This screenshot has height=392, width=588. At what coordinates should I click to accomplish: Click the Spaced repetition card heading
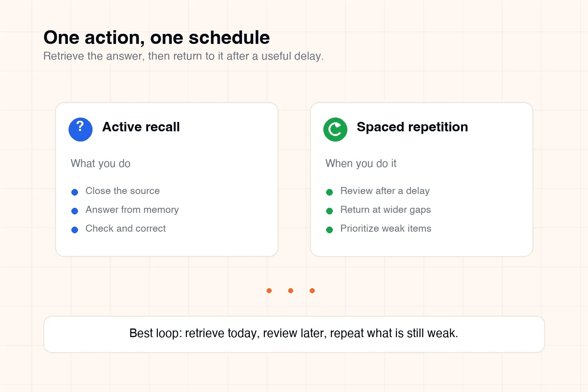[412, 127]
